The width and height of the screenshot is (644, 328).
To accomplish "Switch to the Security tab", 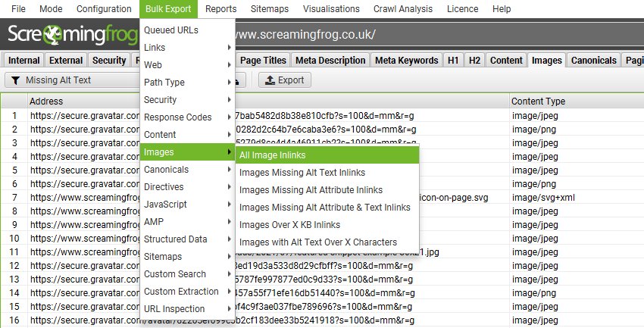I will point(109,61).
